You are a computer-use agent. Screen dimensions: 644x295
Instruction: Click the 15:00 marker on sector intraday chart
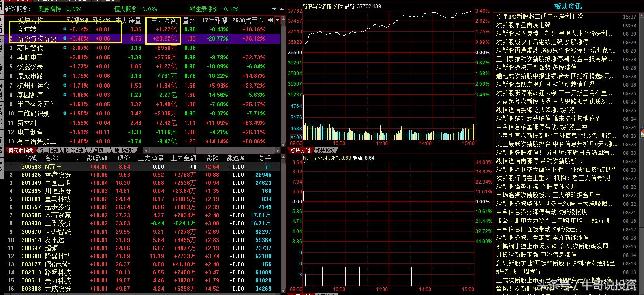pos(468,143)
